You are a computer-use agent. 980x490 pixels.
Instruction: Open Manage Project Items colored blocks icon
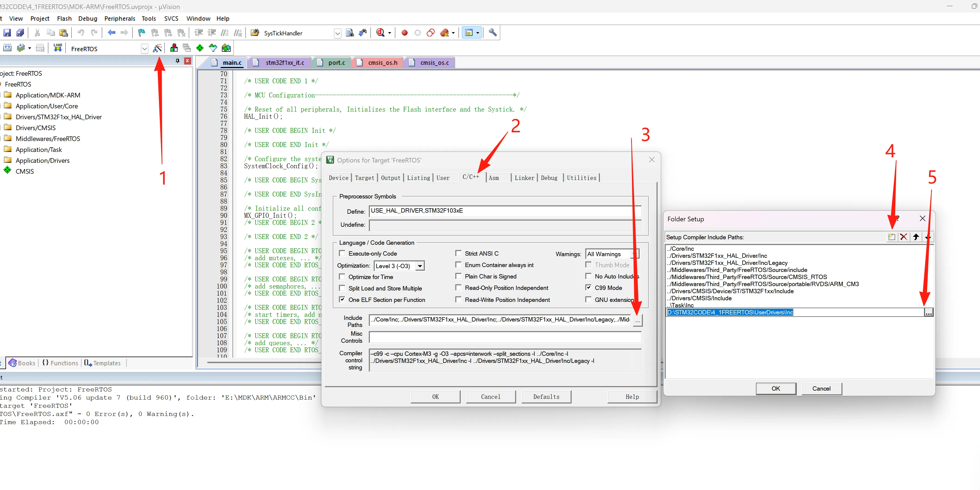coord(174,48)
